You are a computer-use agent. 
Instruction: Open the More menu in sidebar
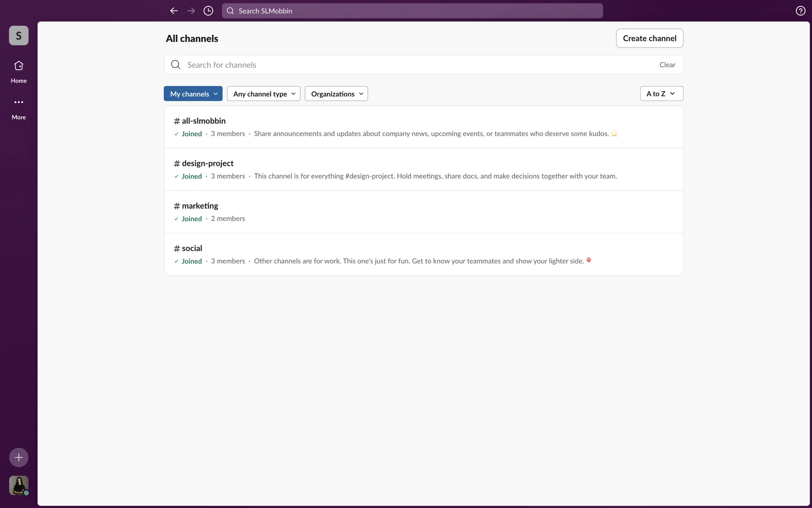[x=19, y=108]
